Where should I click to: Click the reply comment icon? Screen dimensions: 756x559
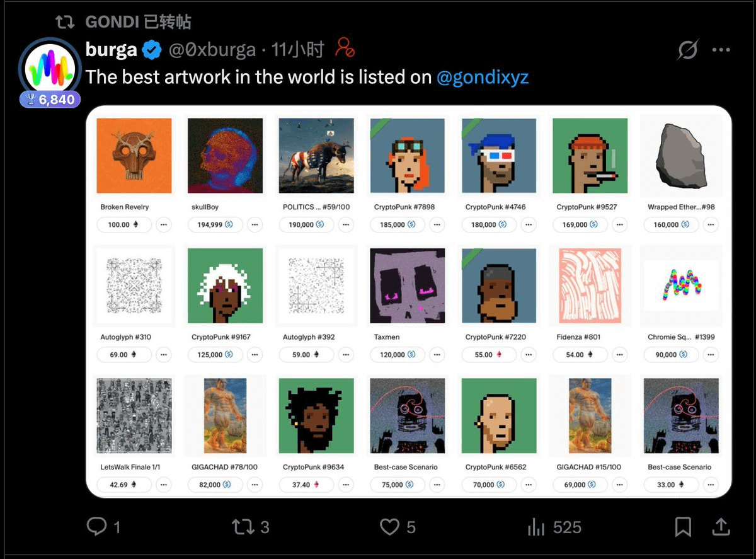coord(96,527)
